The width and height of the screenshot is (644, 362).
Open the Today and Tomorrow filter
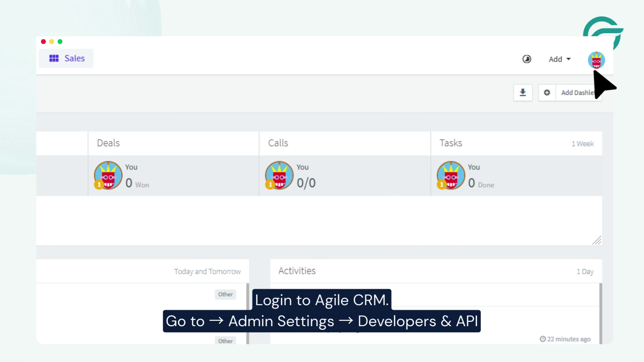click(207, 271)
